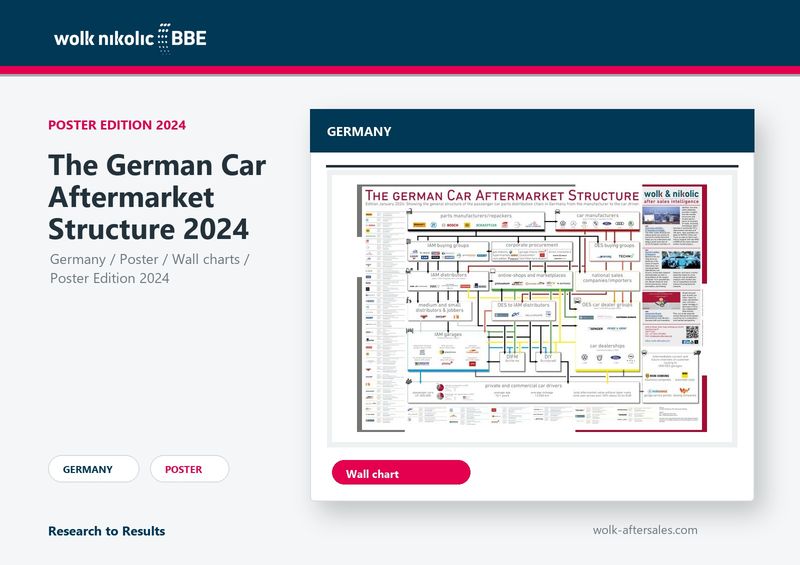The width and height of the screenshot is (800, 565).
Task: Click the 'parts manufacturers/repackers' box in poster
Action: 476,221
